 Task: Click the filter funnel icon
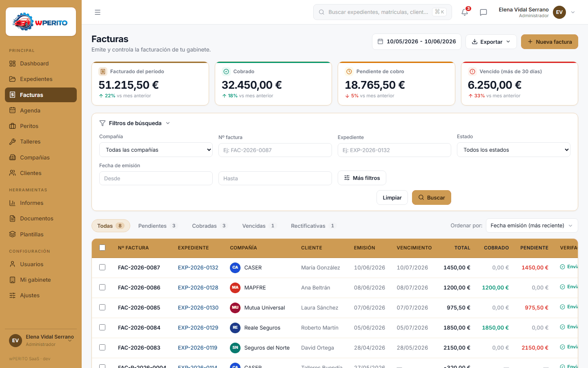click(102, 123)
